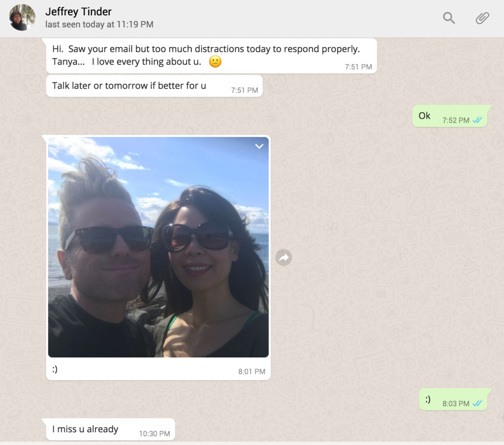Click the blue read ticks on 'Ok'
504x445 pixels.
[477, 120]
